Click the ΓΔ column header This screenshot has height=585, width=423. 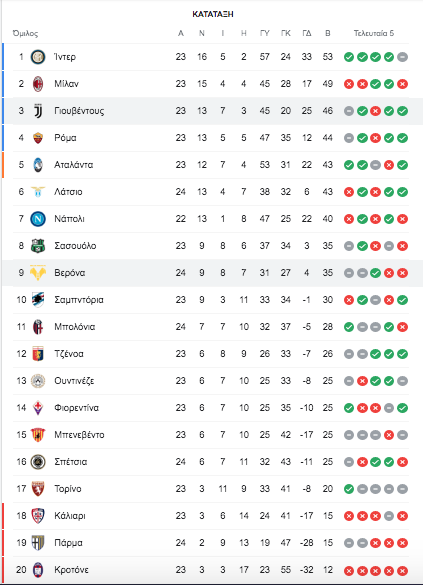coord(307,34)
